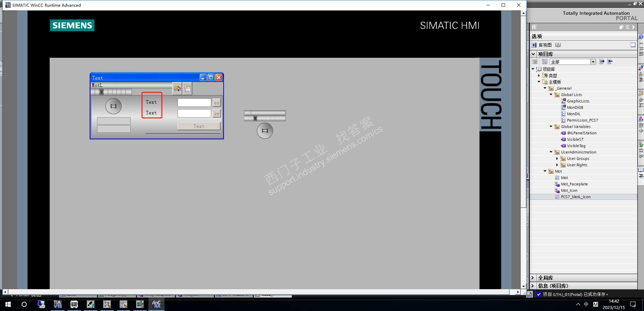
Task: Collapse the UserAdministration folder
Action: 551,152
